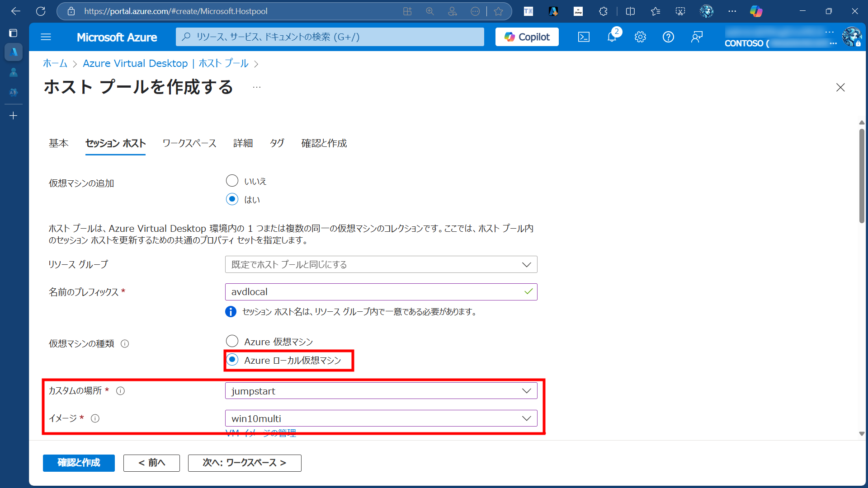868x488 pixels.
Task: Switch to the ワークスペース tab
Action: tap(189, 143)
